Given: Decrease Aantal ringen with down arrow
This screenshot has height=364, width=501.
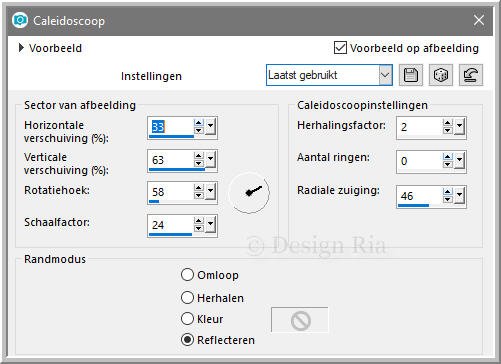Looking at the screenshot, I should pos(448,164).
